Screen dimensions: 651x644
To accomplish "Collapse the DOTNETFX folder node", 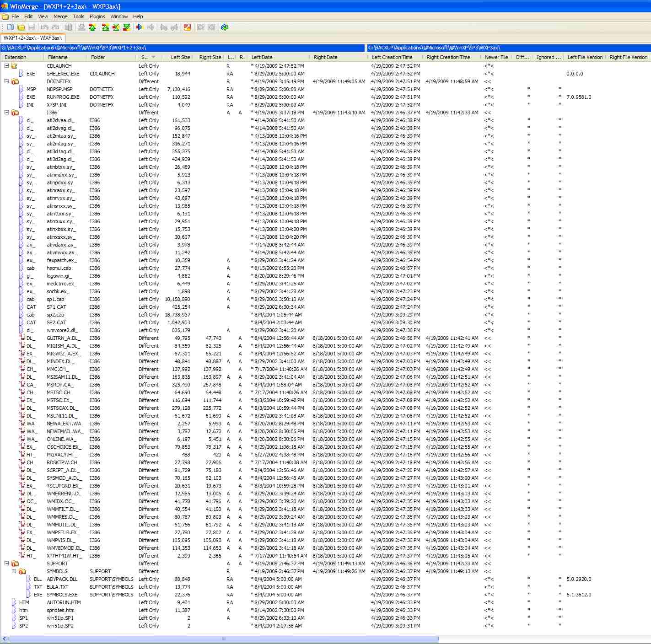I will tap(6, 81).
